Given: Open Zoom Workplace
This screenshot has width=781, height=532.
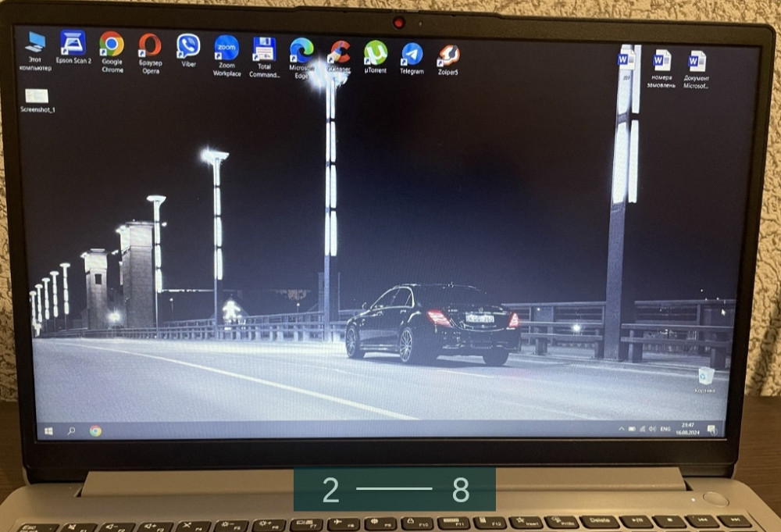Looking at the screenshot, I should coord(225,48).
